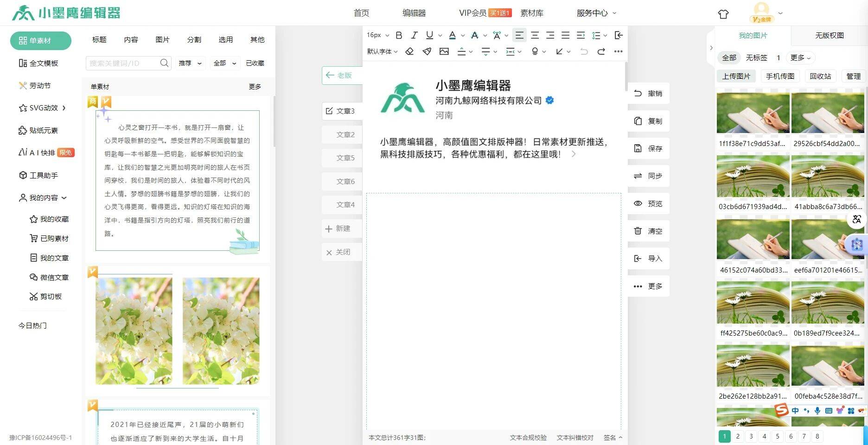Toggle bold formatting in the editor toolbar
This screenshot has height=445, width=868.
tap(399, 35)
